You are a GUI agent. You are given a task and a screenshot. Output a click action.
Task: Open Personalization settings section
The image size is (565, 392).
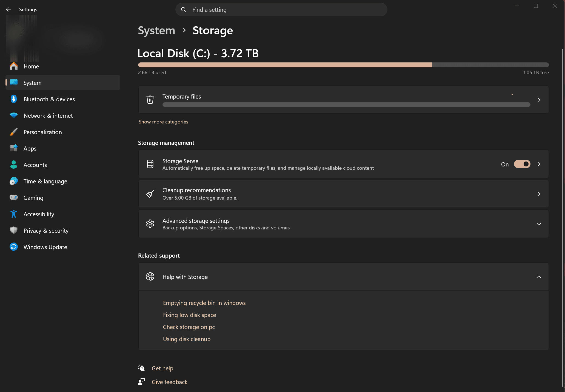pyautogui.click(x=43, y=132)
